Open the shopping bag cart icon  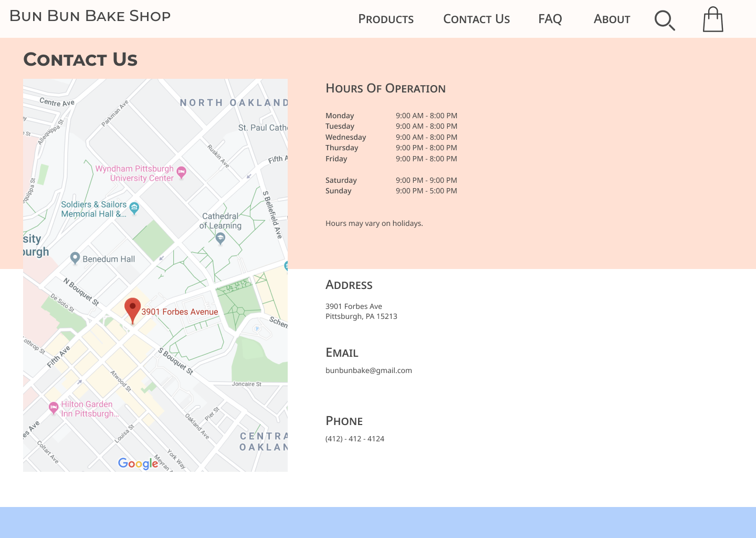pos(713,19)
